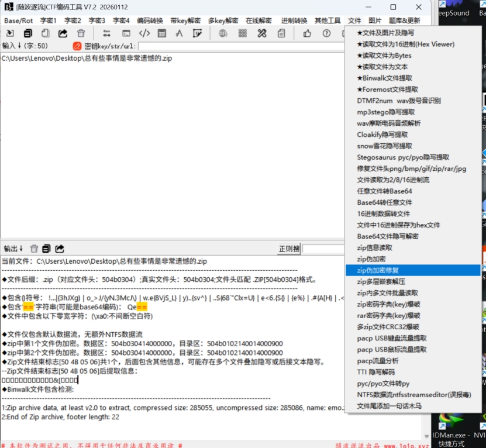
Task: Open the 字密4 menu
Action: pos(121,20)
